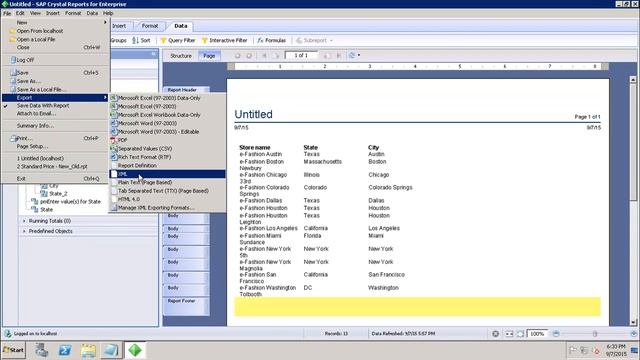This screenshot has width=640, height=360.
Task: Click zoom in icon in status bar
Action: (x=634, y=334)
